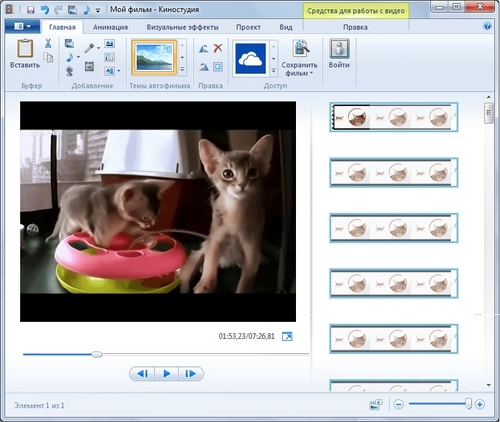
Task: Select the fifth storyboard clip strip
Action: coord(394,339)
